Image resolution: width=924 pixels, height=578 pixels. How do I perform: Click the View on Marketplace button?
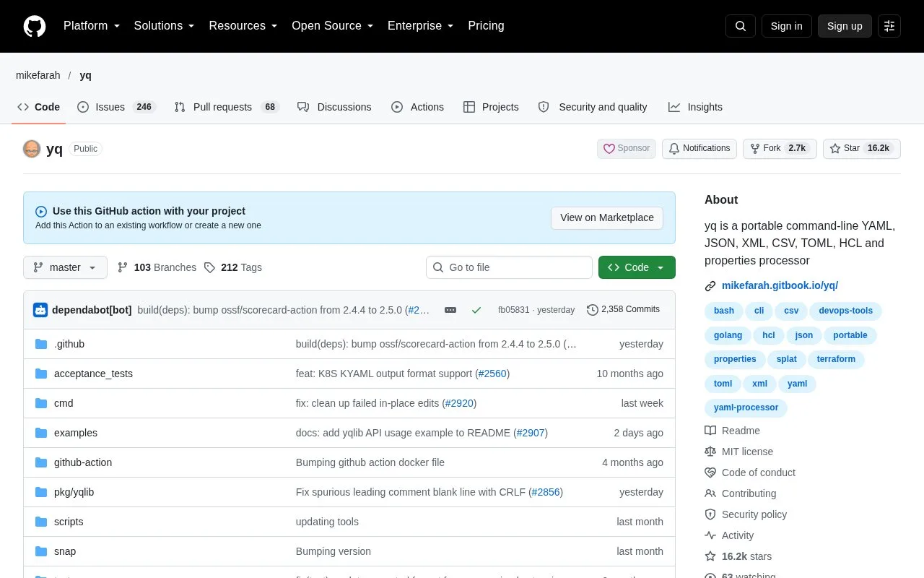(x=607, y=217)
